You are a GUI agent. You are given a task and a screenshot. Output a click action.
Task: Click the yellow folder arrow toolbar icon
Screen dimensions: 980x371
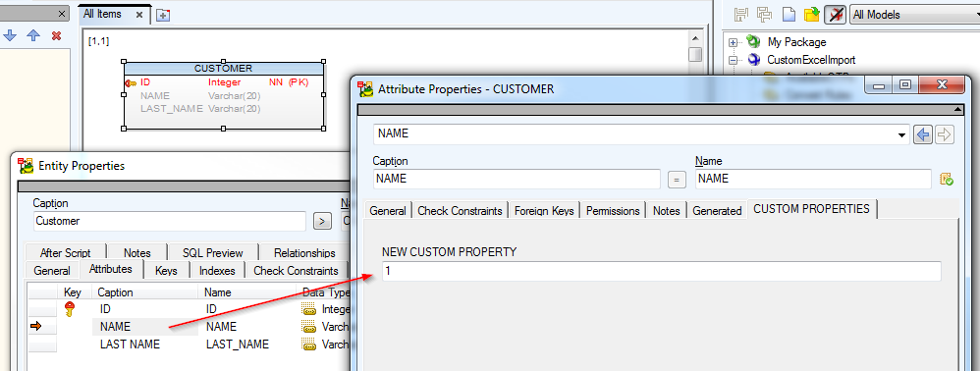click(812, 15)
